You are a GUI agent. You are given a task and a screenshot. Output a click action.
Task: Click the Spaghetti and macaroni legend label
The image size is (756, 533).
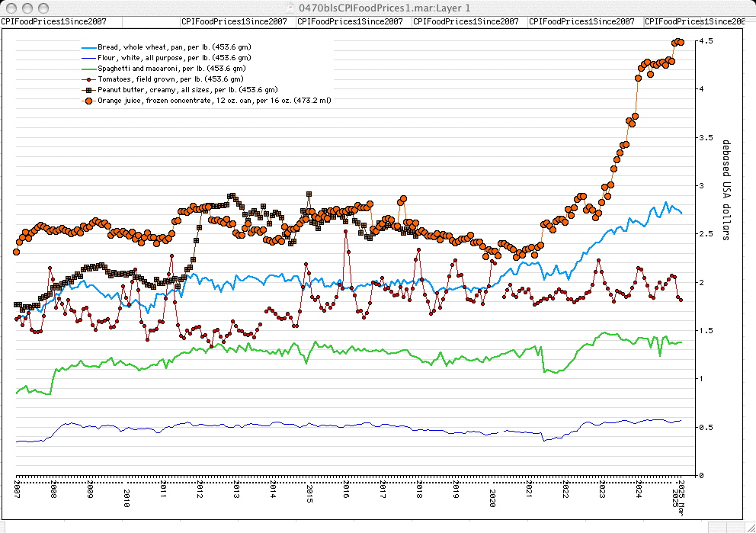pos(171,69)
